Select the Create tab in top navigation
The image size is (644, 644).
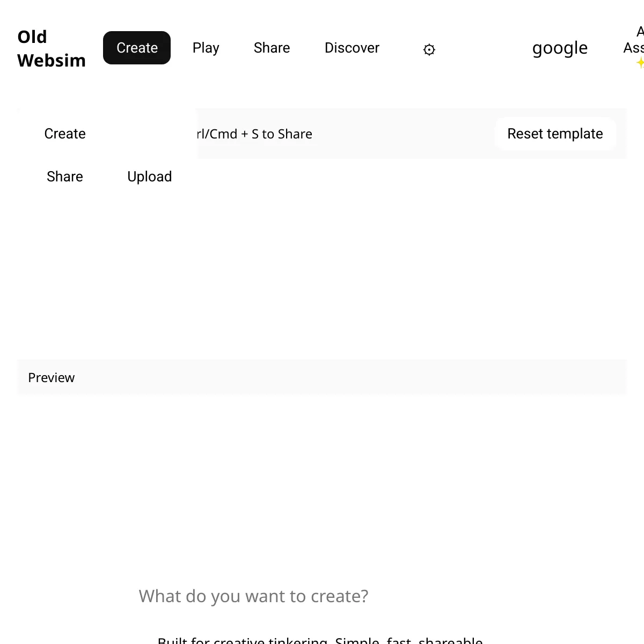pyautogui.click(x=137, y=48)
